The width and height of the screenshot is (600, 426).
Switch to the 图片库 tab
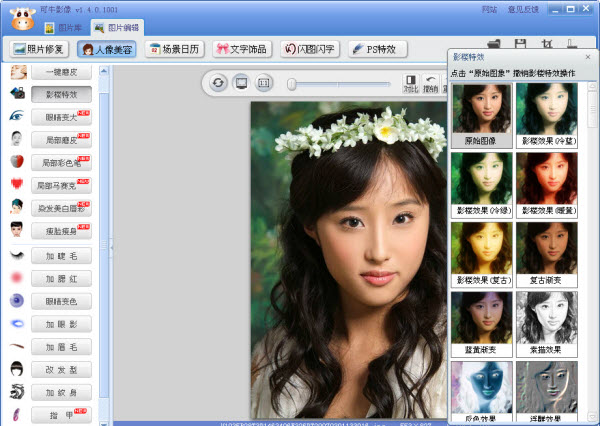click(64, 28)
